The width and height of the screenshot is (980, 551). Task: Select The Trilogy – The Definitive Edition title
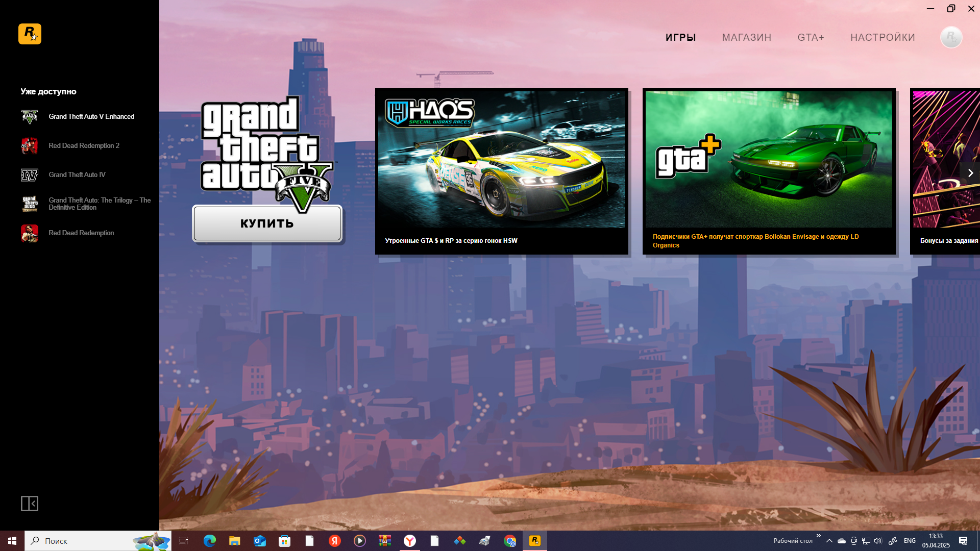[100, 204]
